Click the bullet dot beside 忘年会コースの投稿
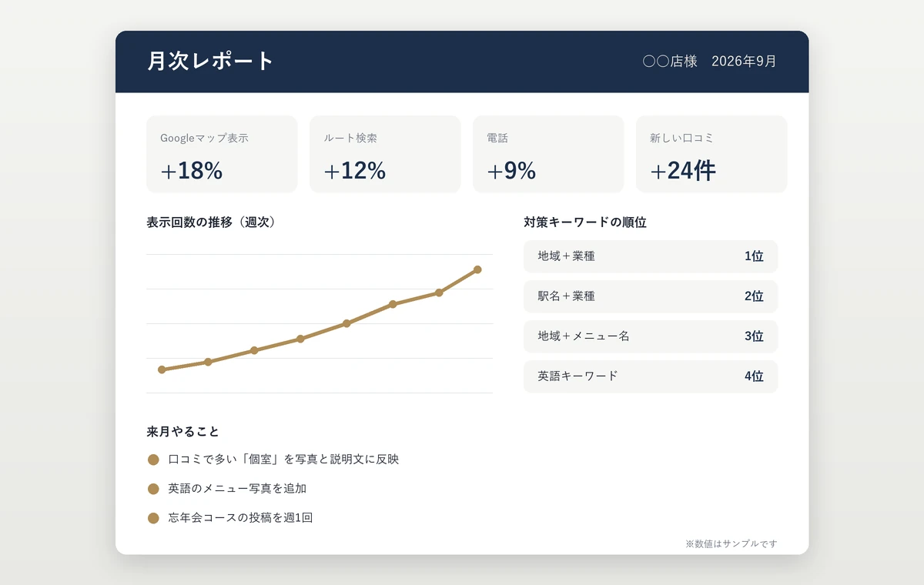 tap(153, 518)
